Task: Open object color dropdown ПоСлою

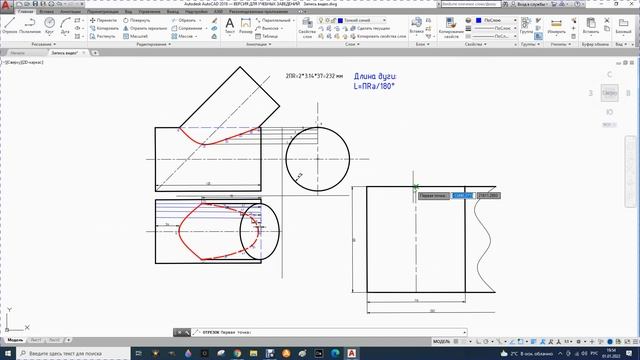Action: (515, 20)
